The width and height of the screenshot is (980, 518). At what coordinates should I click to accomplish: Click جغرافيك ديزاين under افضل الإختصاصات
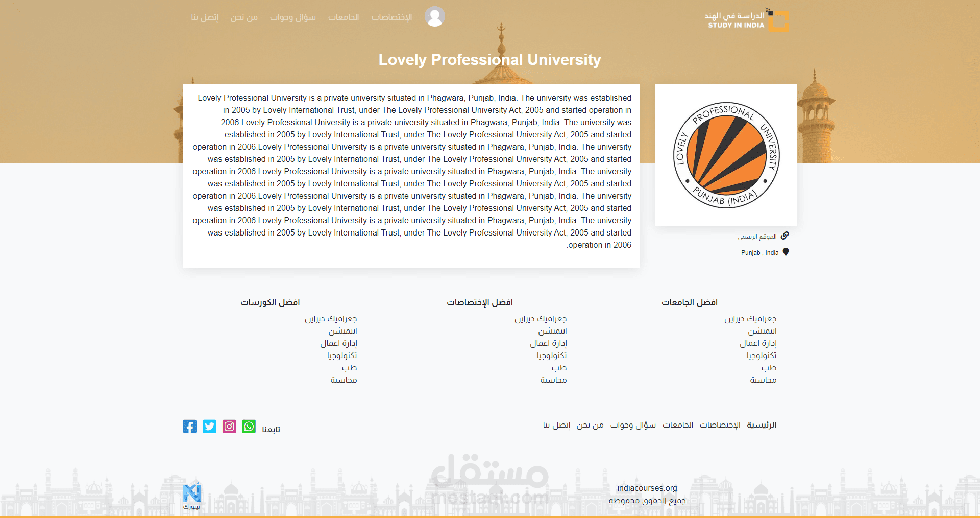[x=541, y=319]
